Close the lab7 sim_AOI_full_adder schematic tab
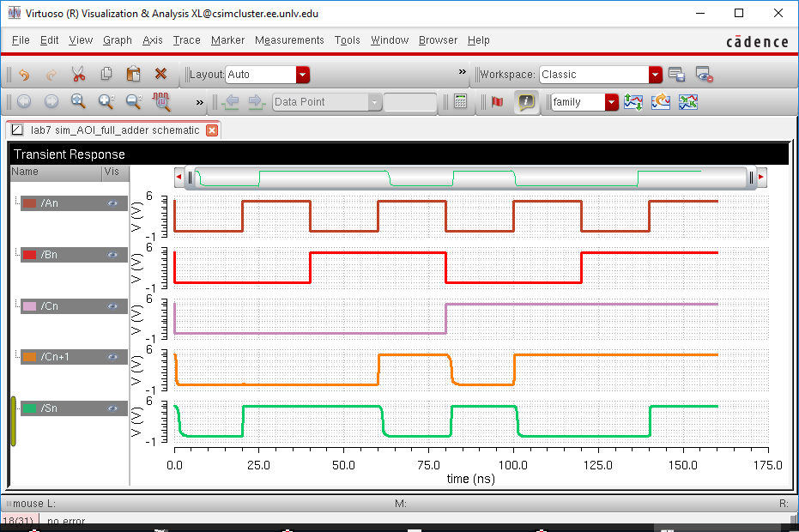Image resolution: width=799 pixels, height=532 pixels. pos(212,130)
